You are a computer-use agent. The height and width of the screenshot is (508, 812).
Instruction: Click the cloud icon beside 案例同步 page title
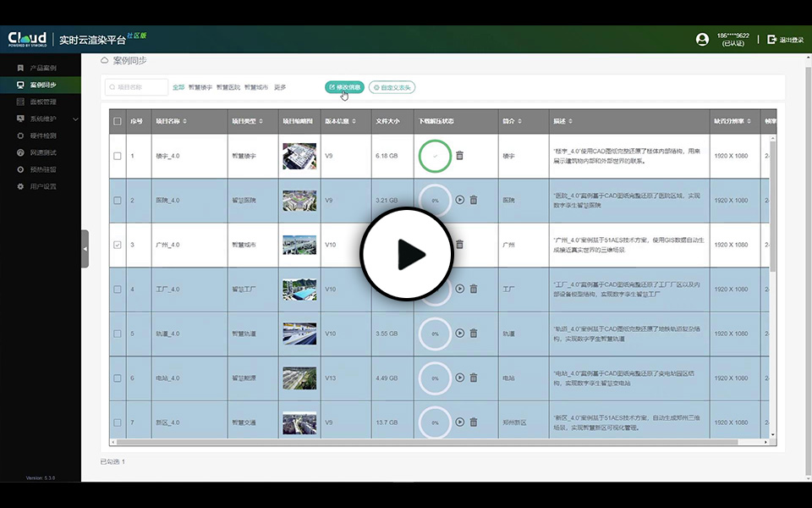point(105,61)
